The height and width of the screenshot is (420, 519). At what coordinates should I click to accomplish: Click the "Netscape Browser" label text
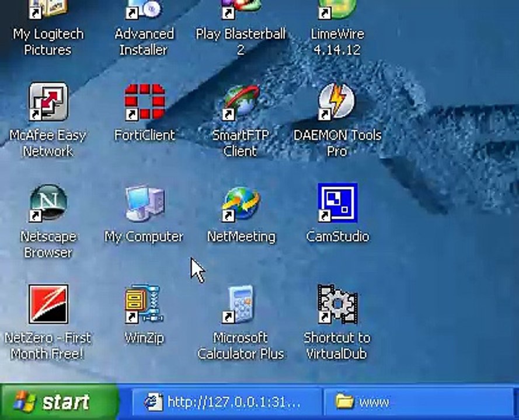pos(48,244)
